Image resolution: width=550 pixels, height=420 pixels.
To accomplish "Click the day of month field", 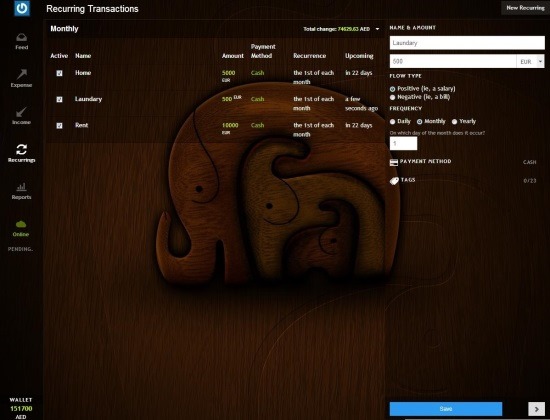I will click(403, 144).
